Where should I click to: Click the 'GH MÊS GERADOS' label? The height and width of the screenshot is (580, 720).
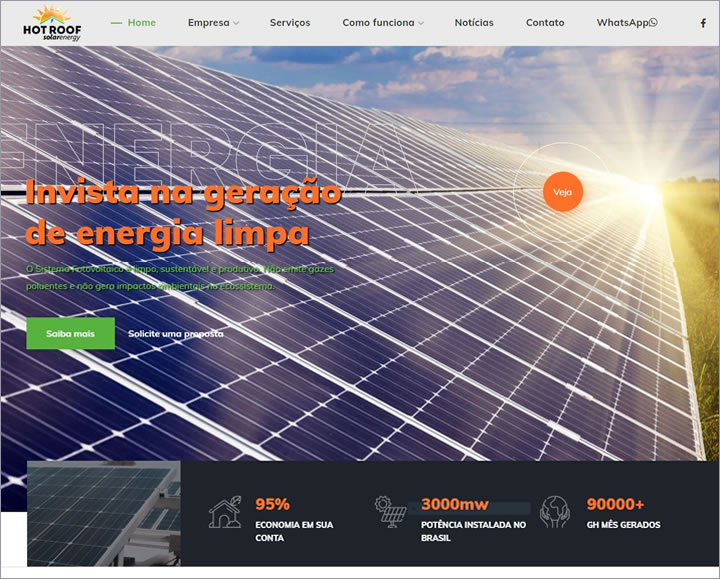623,525
